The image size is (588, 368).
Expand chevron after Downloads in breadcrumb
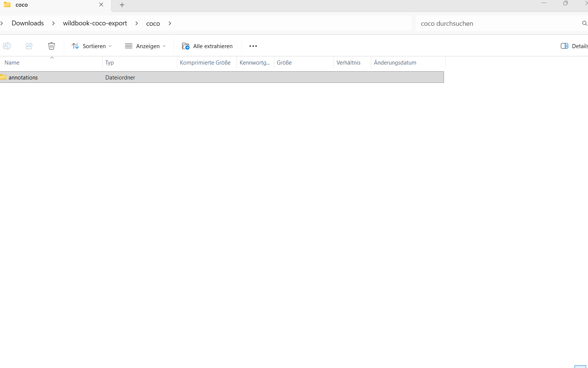53,24
